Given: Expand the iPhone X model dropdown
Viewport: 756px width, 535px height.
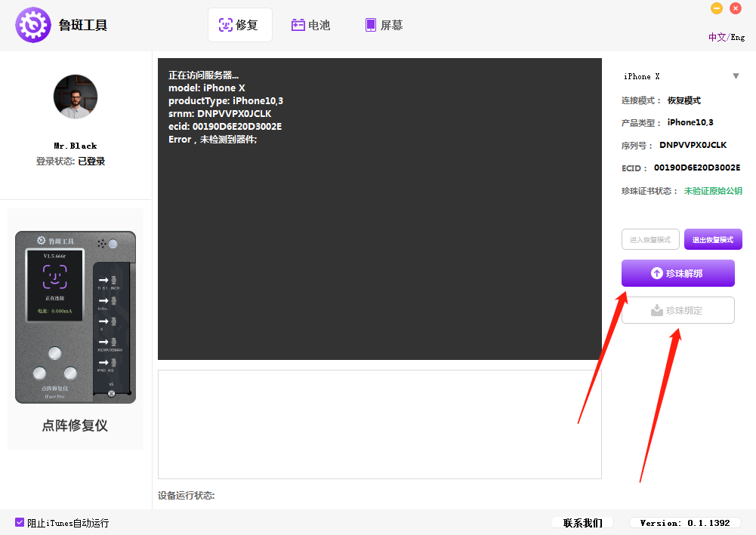Looking at the screenshot, I should [x=680, y=76].
